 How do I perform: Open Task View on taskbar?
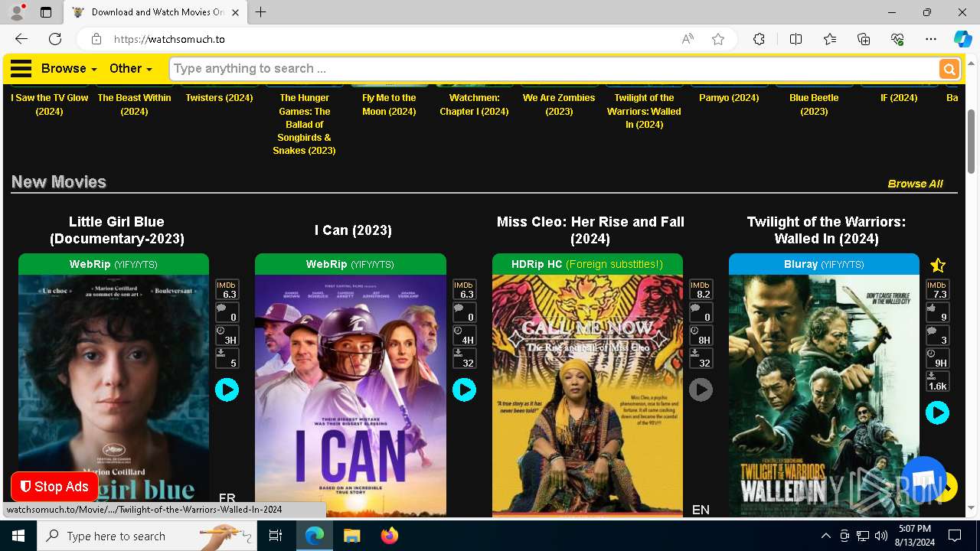click(276, 536)
